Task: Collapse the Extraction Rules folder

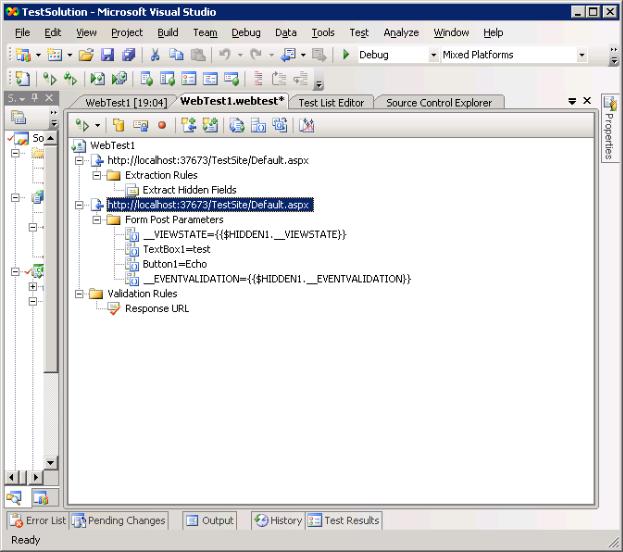Action: point(97,175)
